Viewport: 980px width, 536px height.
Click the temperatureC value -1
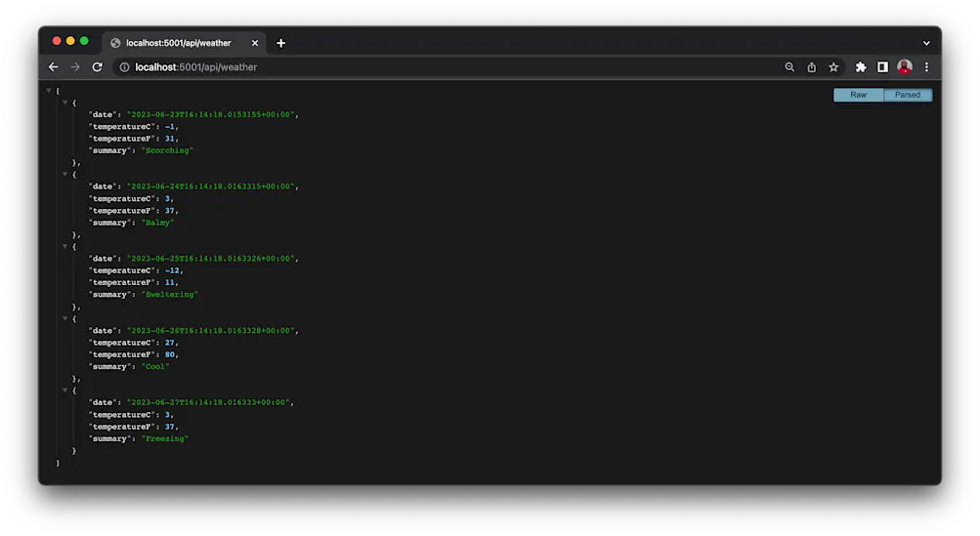click(x=169, y=126)
